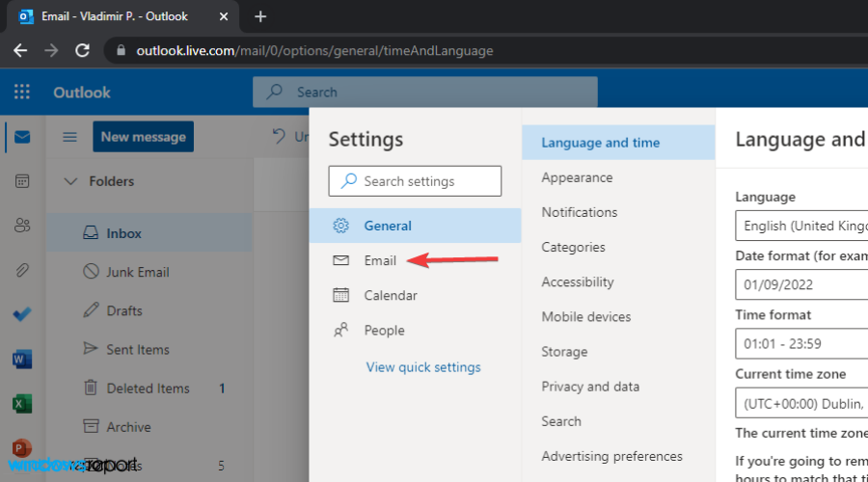Screen dimensions: 868x482
Task: Go back with browser back arrow
Action: pyautogui.click(x=20, y=50)
